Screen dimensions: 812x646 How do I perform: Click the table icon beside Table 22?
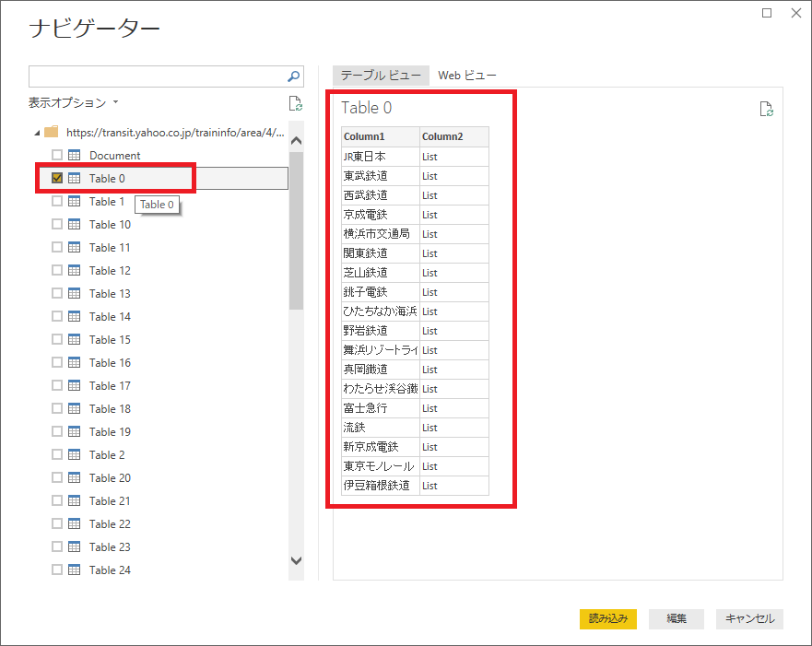75,523
